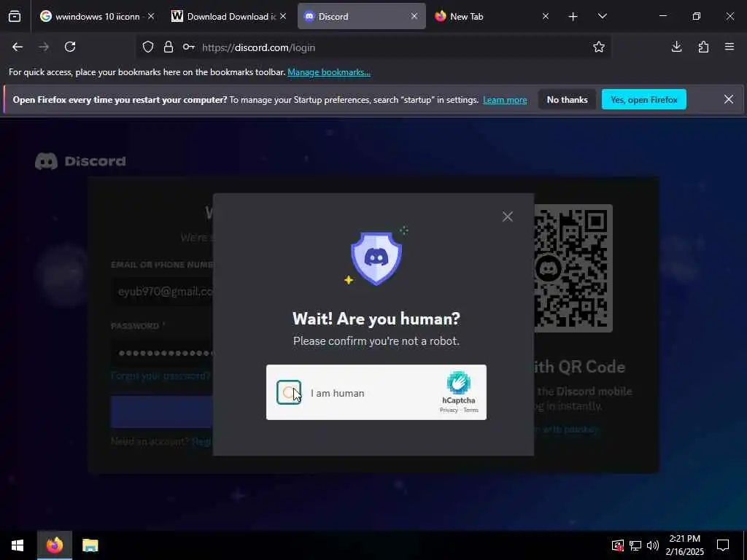Go back to previous page
The width and height of the screenshot is (747, 560).
coord(18,47)
